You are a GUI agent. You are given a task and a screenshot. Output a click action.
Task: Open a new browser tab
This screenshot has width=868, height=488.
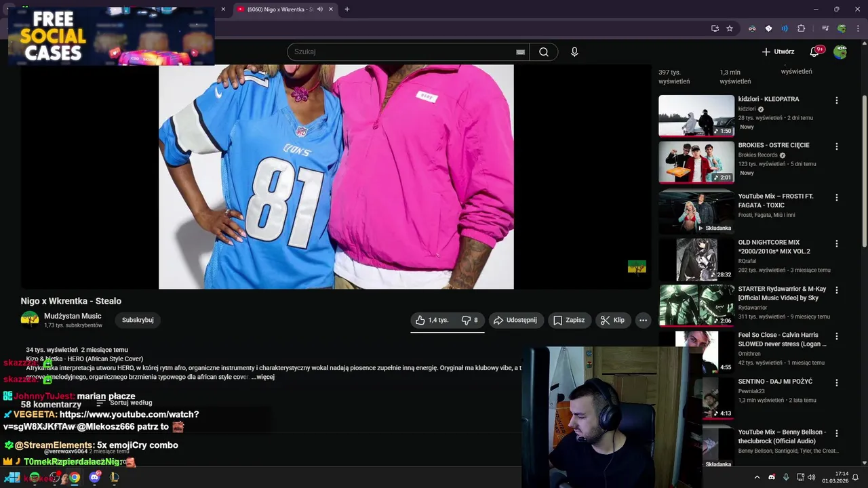(347, 9)
